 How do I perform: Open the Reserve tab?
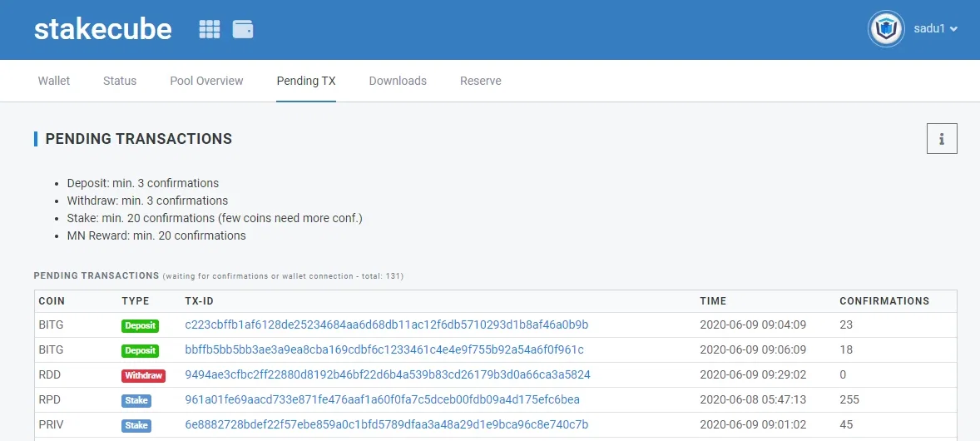coord(481,81)
